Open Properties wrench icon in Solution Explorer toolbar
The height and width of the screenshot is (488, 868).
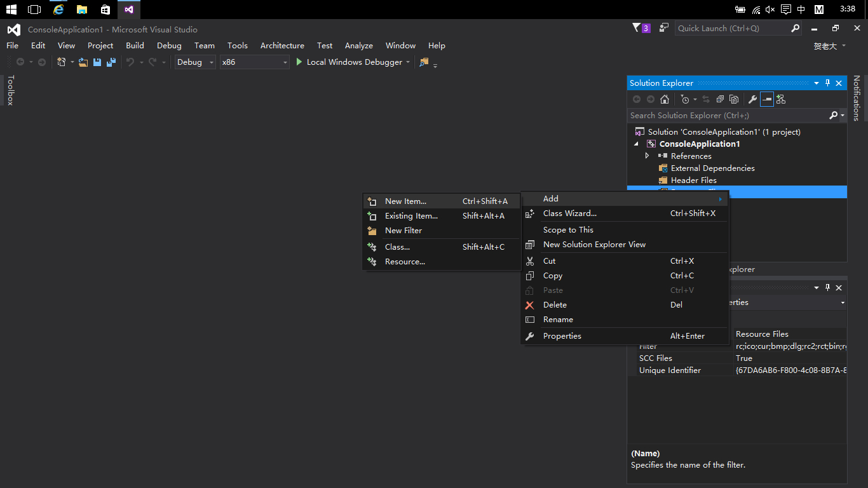click(752, 99)
